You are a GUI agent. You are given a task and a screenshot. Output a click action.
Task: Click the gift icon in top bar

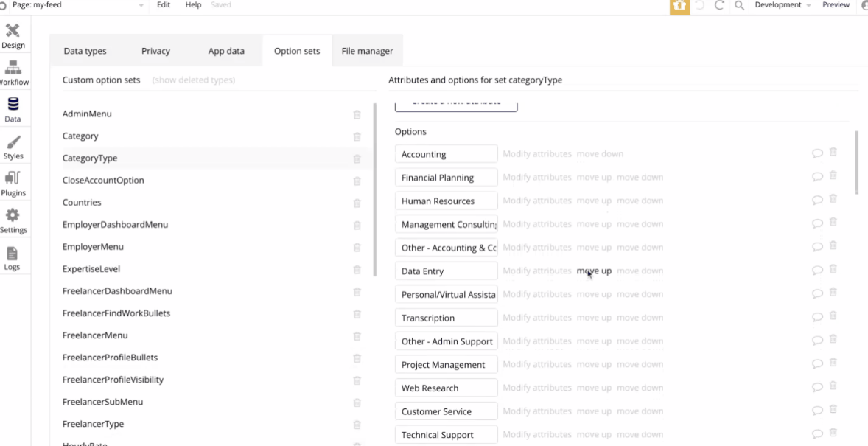click(679, 6)
